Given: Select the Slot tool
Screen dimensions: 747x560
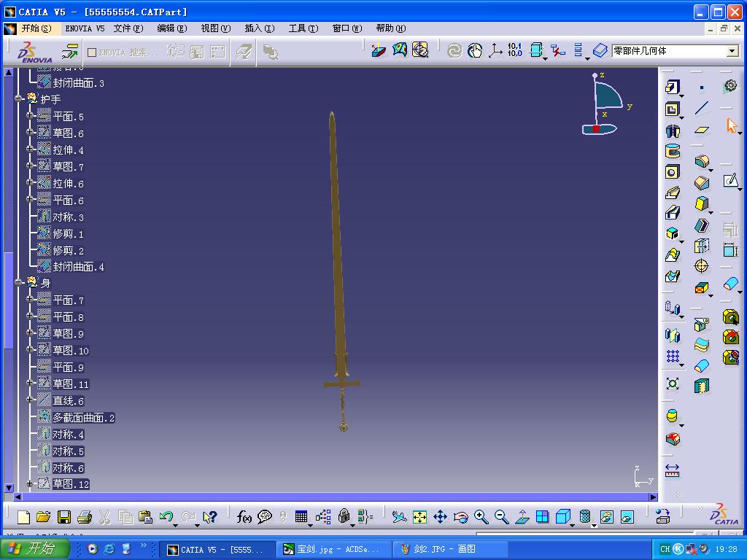Looking at the screenshot, I should [x=672, y=212].
